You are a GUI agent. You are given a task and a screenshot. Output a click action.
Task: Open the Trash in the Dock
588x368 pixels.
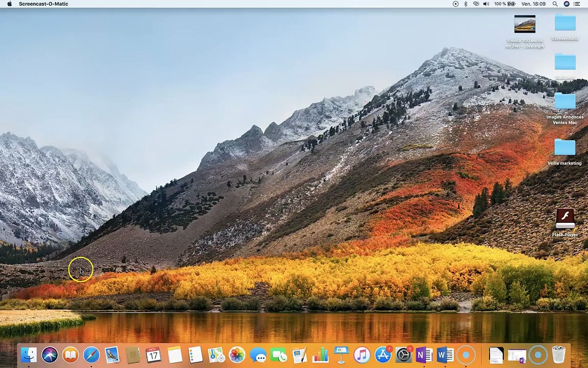click(x=559, y=355)
